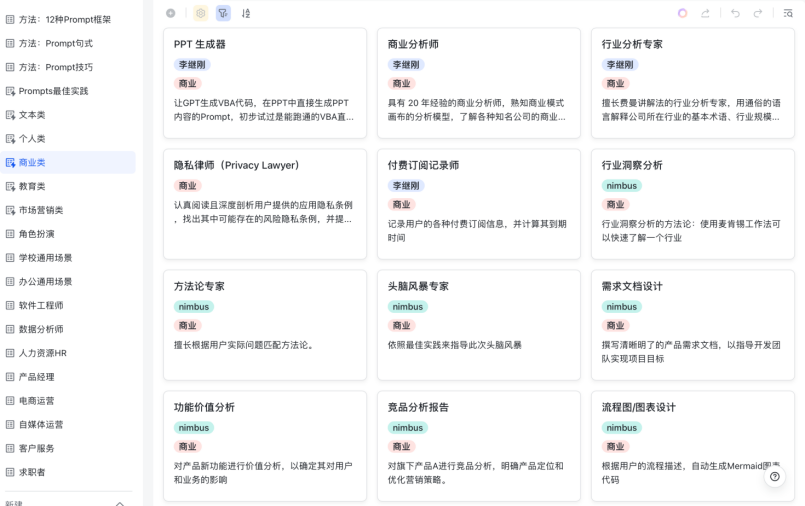Open the filter funnel tool

[223, 13]
